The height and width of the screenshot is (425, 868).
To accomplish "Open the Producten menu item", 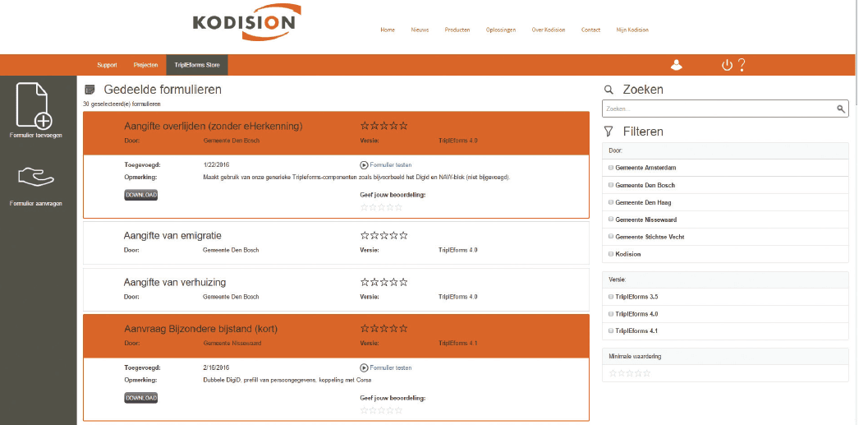I will pyautogui.click(x=457, y=30).
